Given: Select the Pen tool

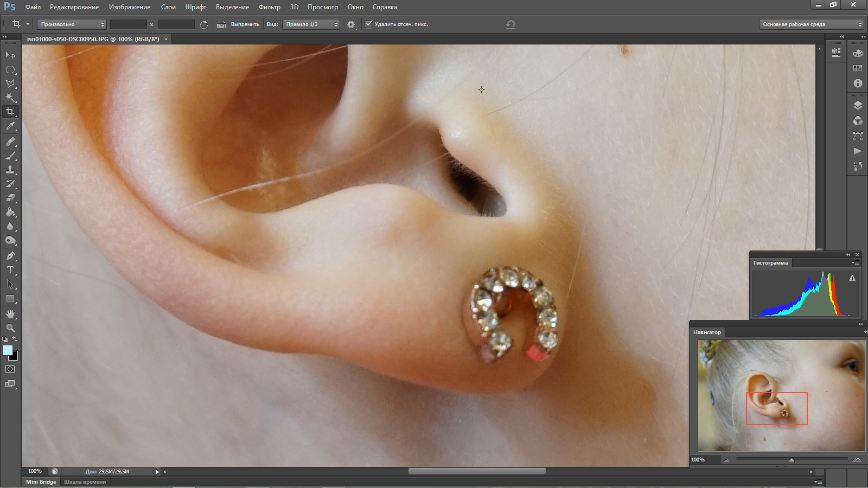Looking at the screenshot, I should (x=10, y=255).
